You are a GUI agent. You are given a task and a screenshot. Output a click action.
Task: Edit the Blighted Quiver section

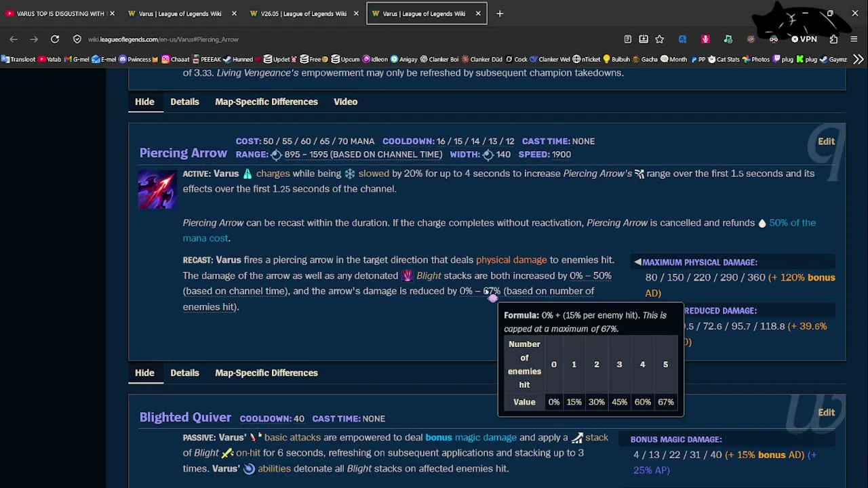tap(826, 412)
